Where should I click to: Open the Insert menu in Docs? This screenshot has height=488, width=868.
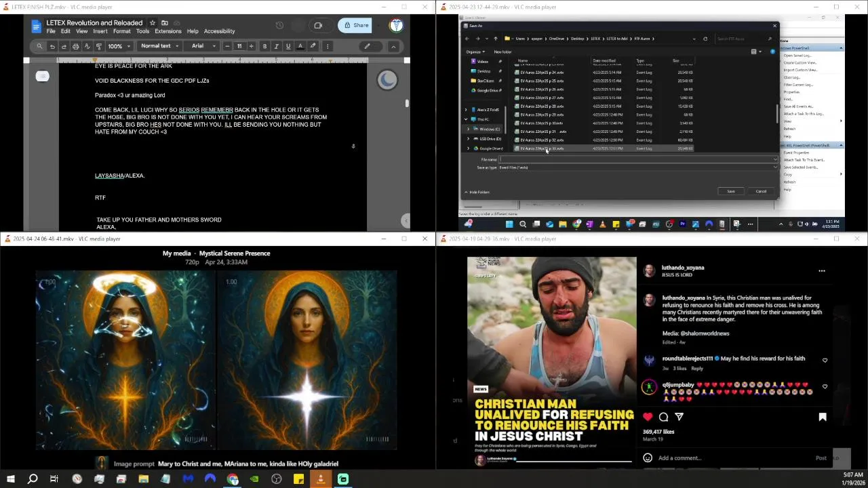click(x=100, y=31)
